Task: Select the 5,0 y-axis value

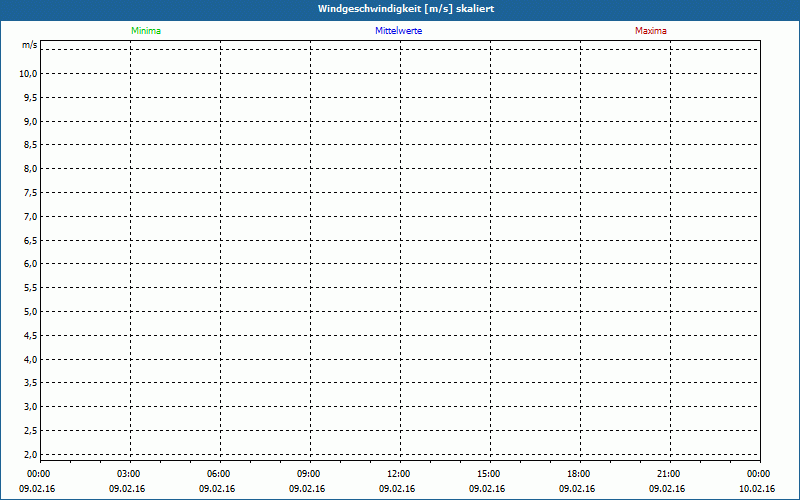Action: [31, 312]
